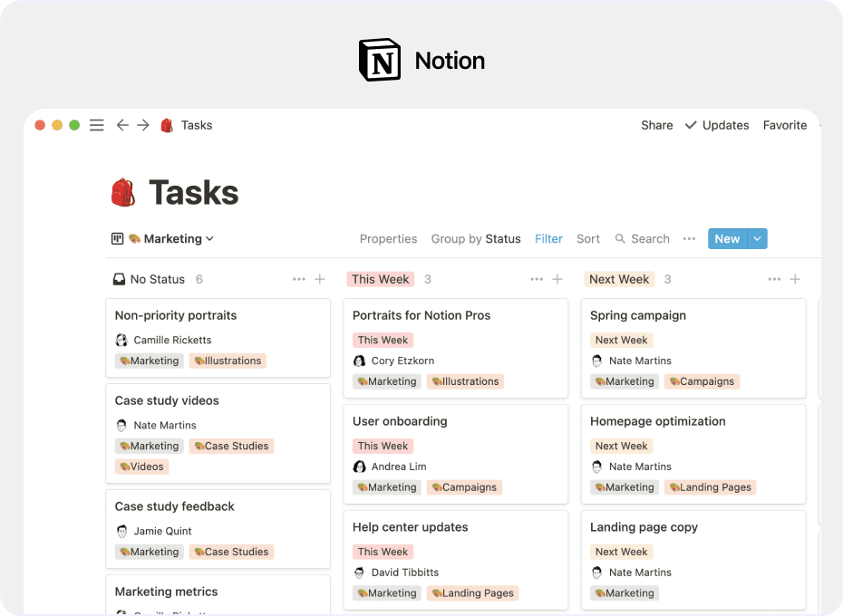Open the Marketing view dropdown

point(171,238)
